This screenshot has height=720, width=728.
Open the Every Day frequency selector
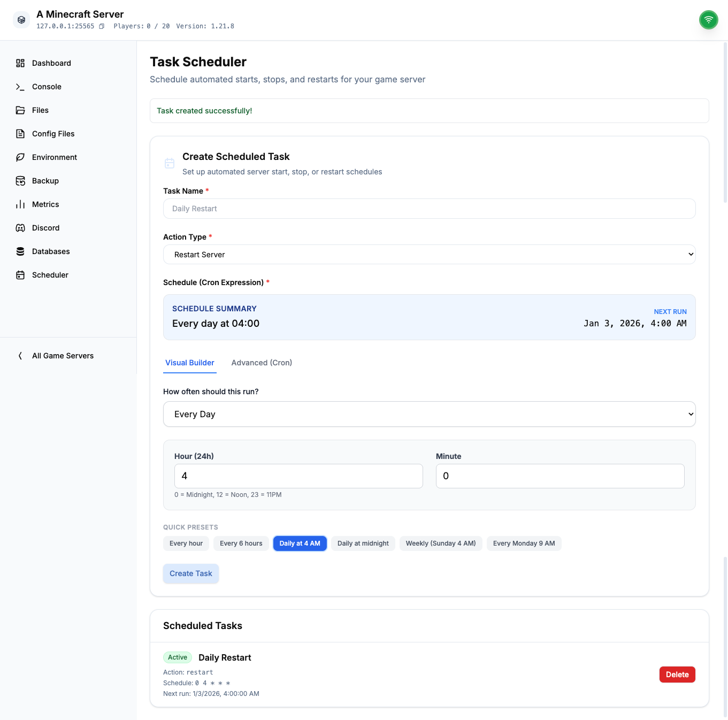click(429, 414)
